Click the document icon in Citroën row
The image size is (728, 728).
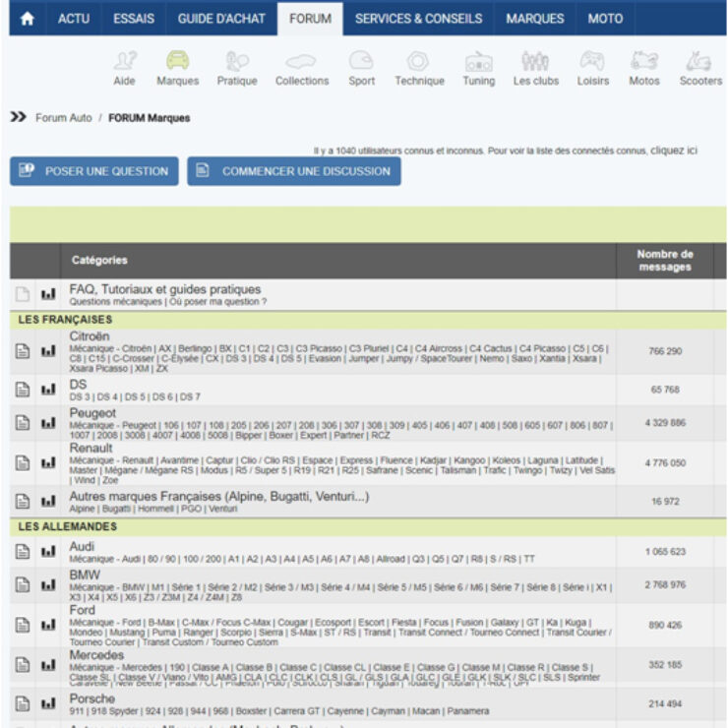pyautogui.click(x=23, y=351)
